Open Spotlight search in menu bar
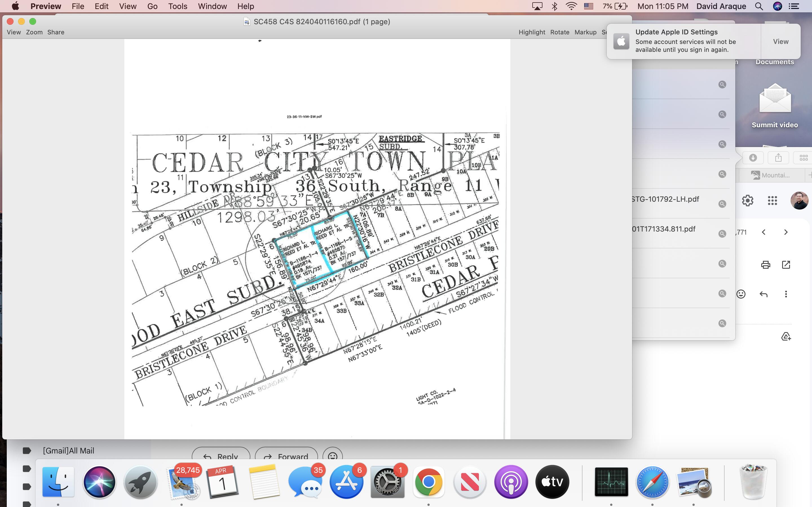 click(759, 6)
